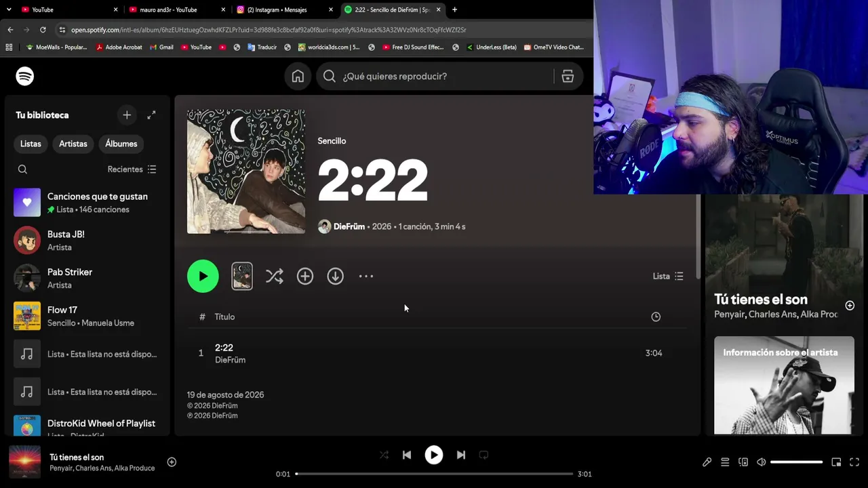The image size is (868, 488).
Task: Open connect to a device menu
Action: (743, 462)
